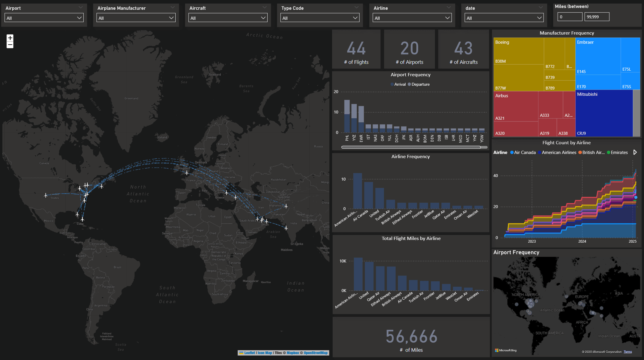
Task: Click the 99,999 Miles input field
Action: (597, 17)
